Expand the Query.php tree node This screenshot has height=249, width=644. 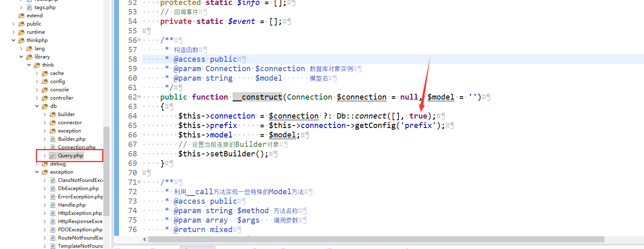[45, 156]
